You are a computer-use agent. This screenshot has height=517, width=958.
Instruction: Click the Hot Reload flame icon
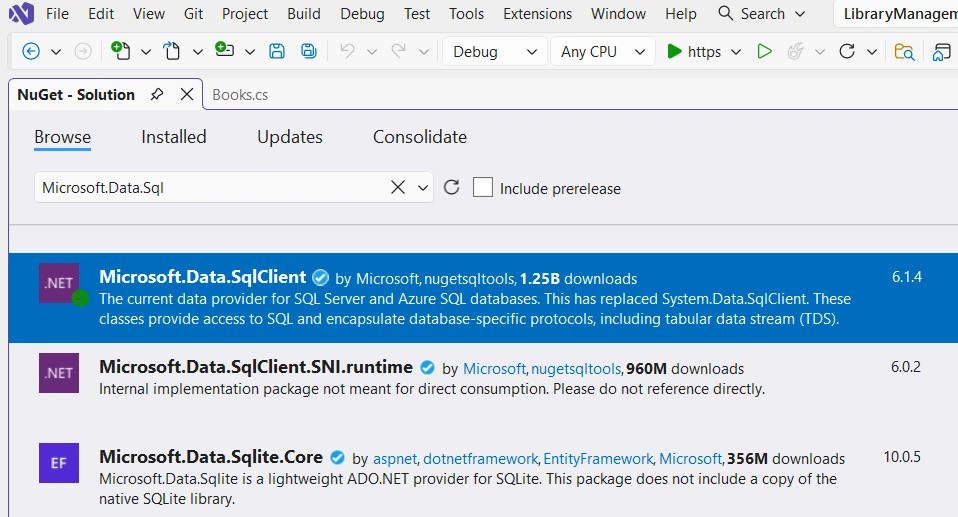795,52
